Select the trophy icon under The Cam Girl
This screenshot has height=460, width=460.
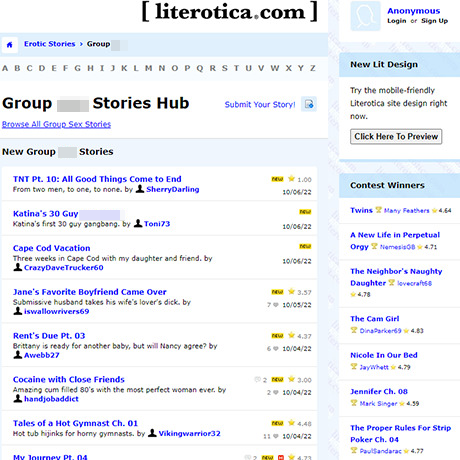coord(354,330)
